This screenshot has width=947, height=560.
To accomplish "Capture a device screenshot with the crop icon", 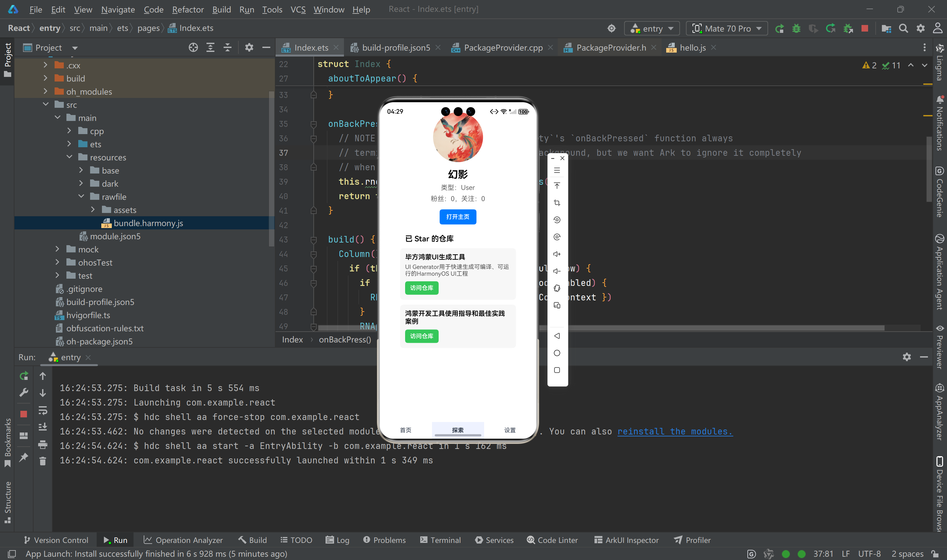I will [557, 203].
